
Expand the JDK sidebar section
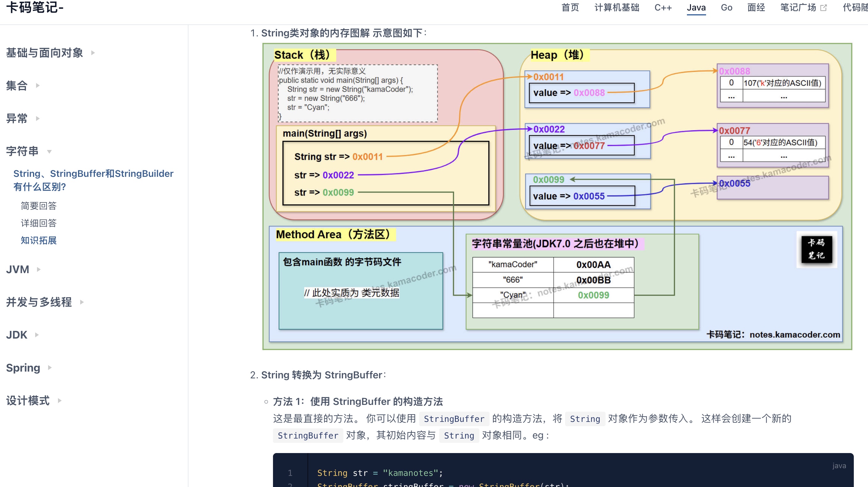37,335
